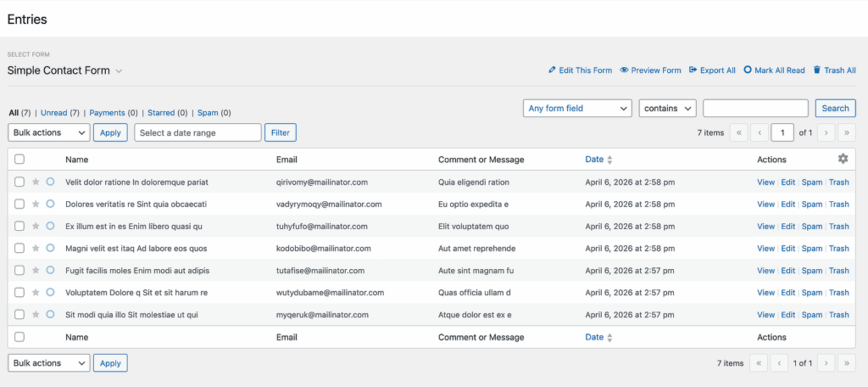Select all entries via header checkbox
Viewport: 868px width, 387px height.
(19, 159)
